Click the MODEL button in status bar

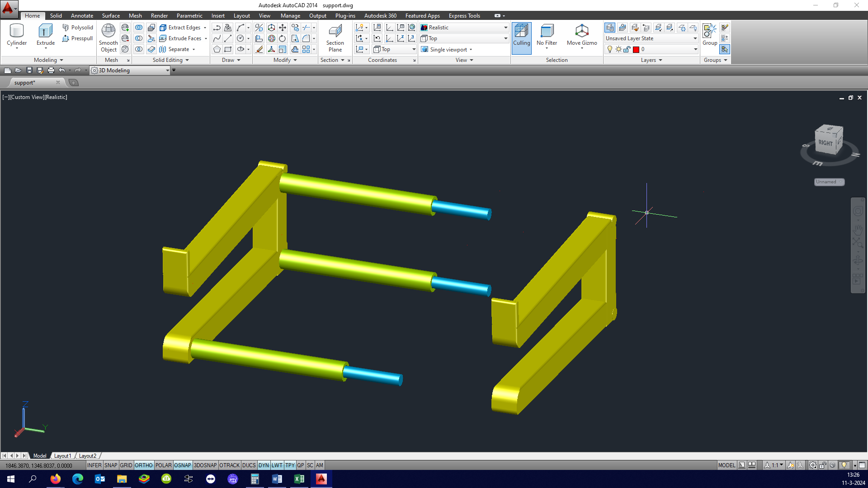[726, 465]
